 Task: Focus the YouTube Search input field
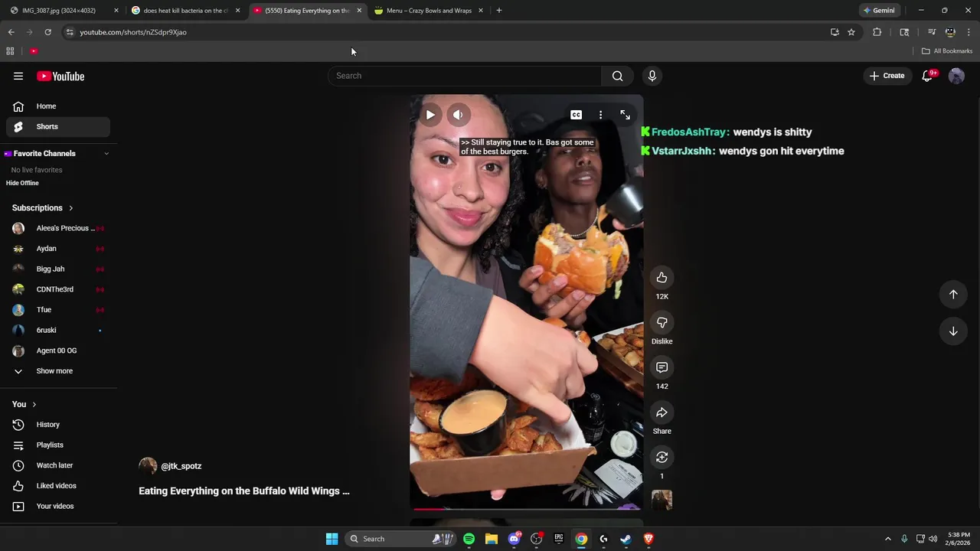coord(465,76)
